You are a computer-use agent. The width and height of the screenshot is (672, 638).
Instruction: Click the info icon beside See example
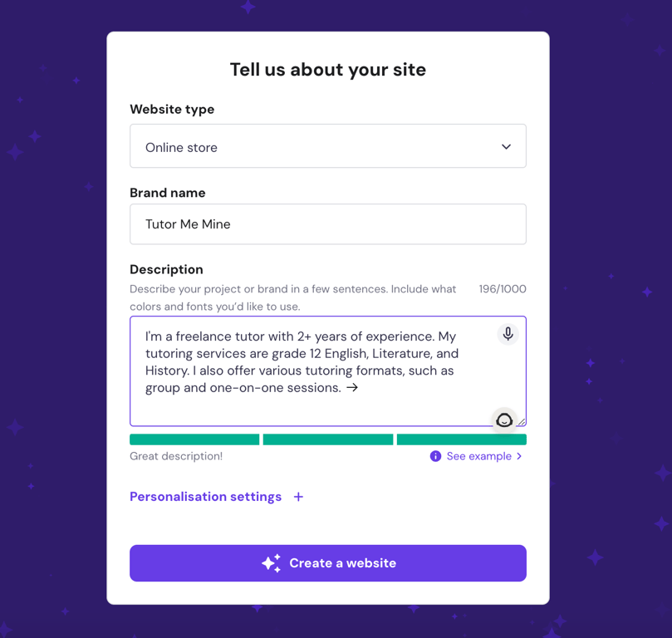point(435,456)
